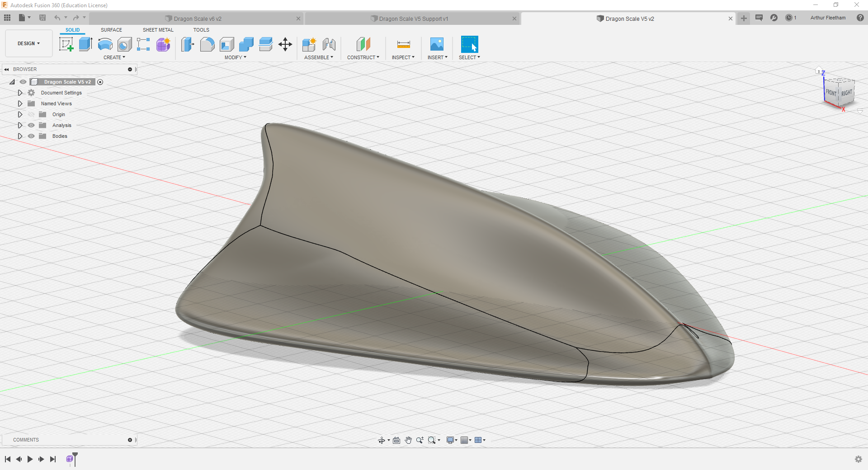Click the timeline Play button

coord(30,459)
